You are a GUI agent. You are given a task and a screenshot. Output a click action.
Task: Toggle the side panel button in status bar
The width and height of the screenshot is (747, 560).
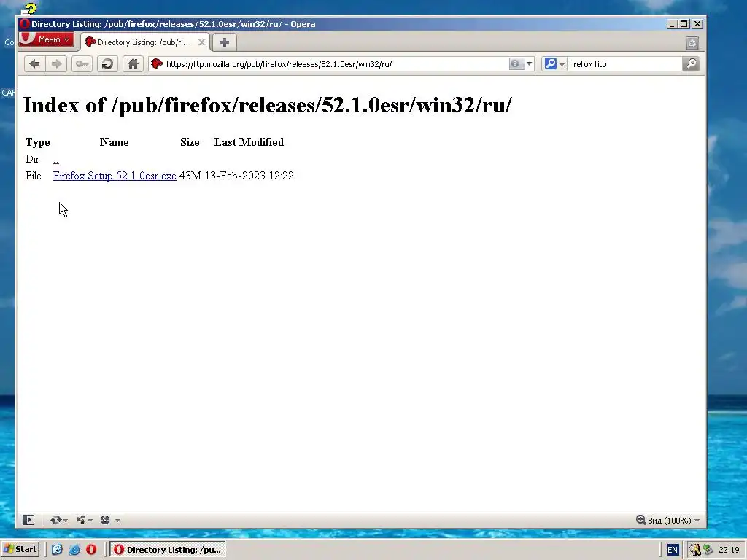coord(28,520)
